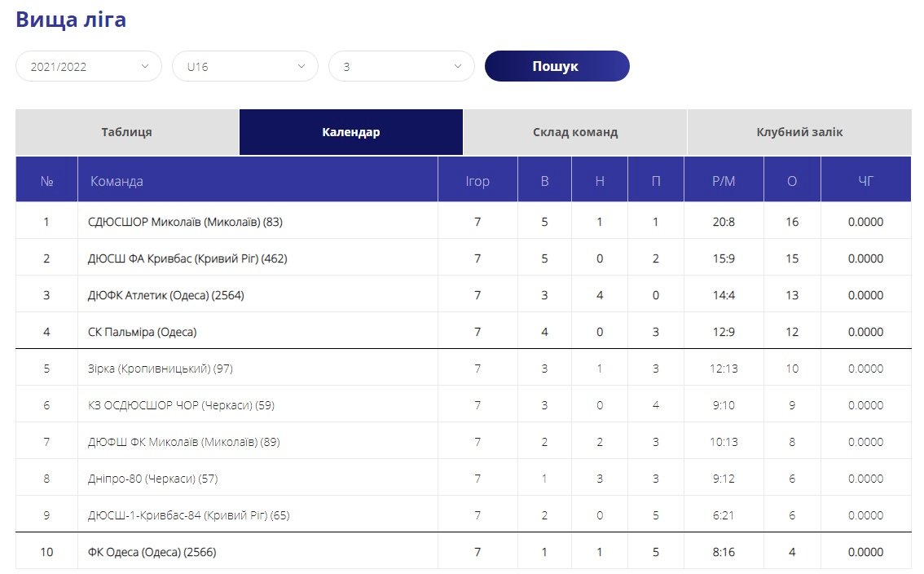Select ДЮСШ-1-Кривбас-84 team row

[189, 515]
